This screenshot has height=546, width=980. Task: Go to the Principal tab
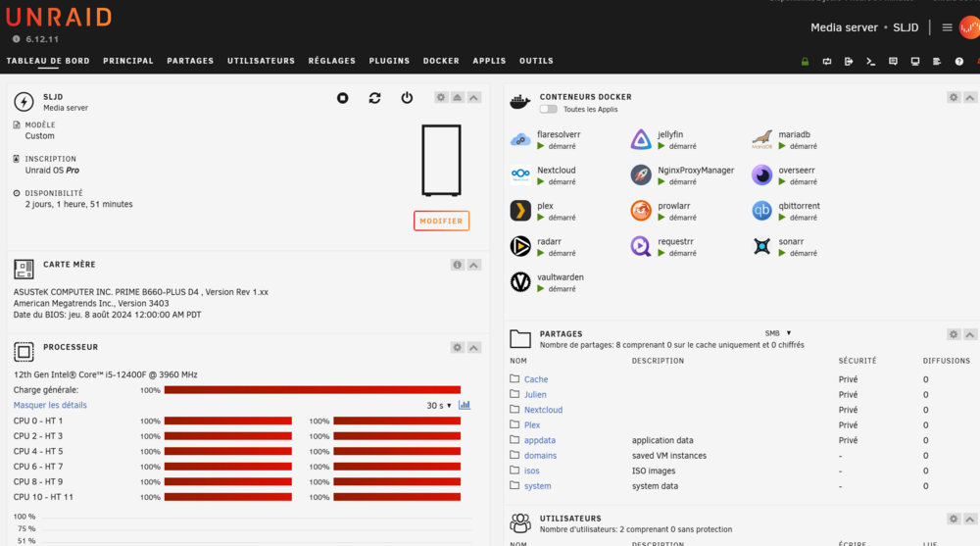coord(128,62)
